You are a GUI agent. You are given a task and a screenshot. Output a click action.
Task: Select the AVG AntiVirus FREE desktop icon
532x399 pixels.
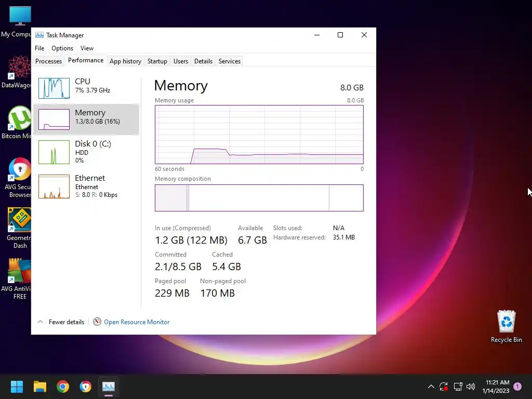pos(16,279)
